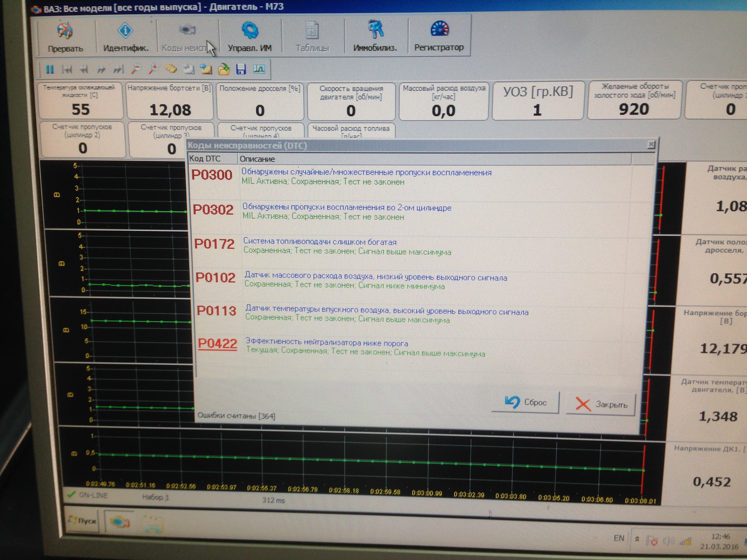The height and width of the screenshot is (560, 747).
Task: Click the Описание column header
Action: [257, 159]
